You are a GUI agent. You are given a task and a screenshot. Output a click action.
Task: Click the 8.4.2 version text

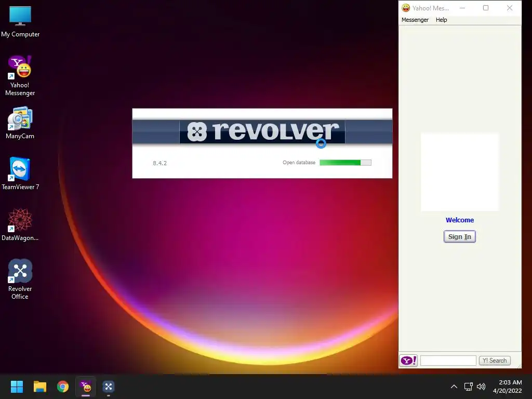(160, 163)
